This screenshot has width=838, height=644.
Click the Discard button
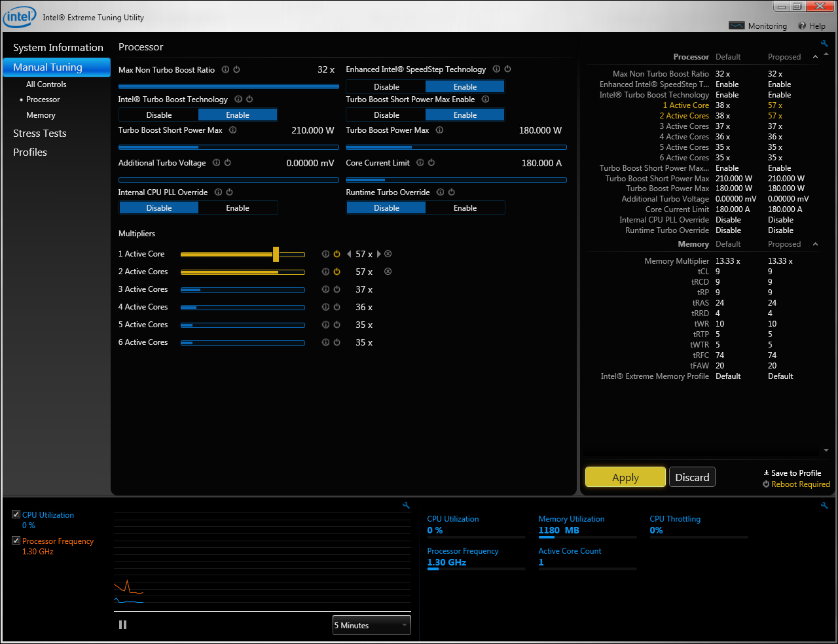click(x=692, y=477)
